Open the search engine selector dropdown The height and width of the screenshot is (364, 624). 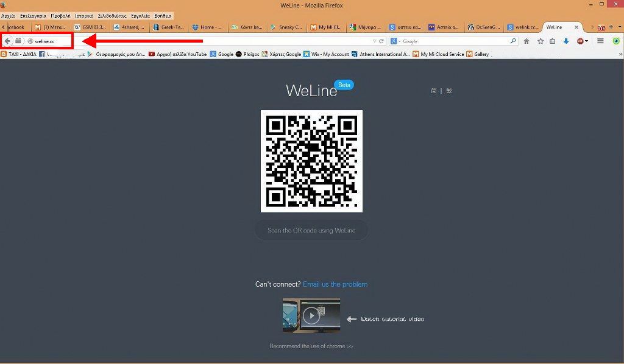(x=395, y=41)
